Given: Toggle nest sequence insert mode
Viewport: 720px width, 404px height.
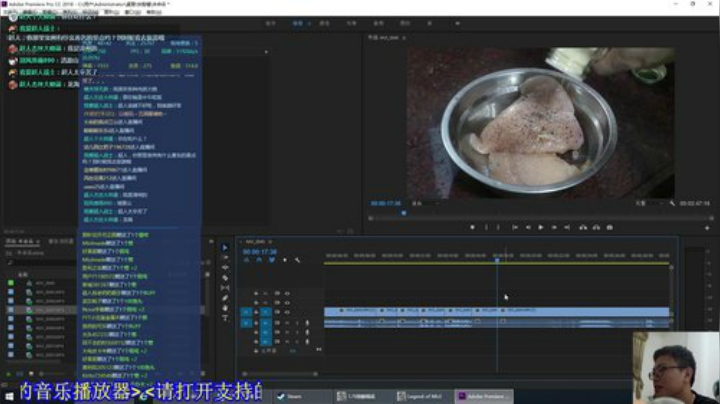Looking at the screenshot, I should [x=247, y=260].
